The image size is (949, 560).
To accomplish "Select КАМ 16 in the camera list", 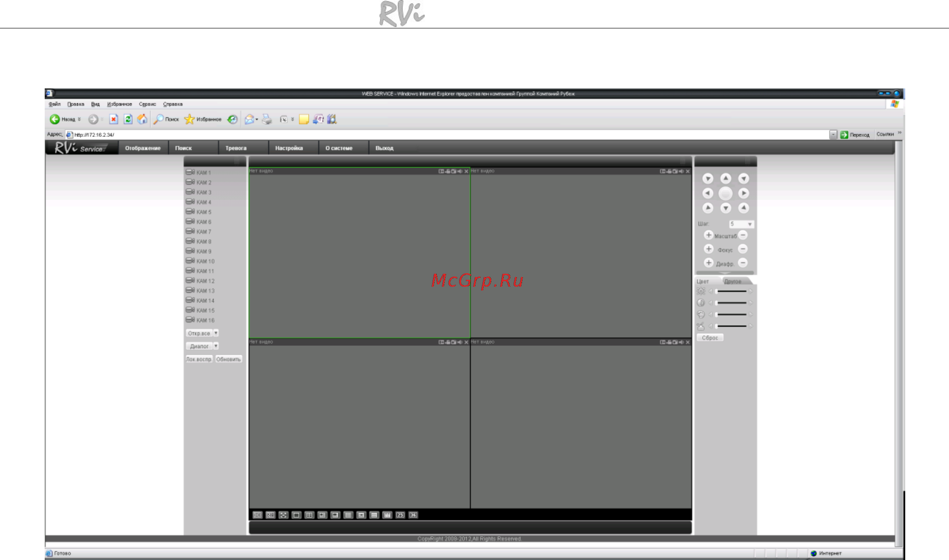I will (200, 320).
